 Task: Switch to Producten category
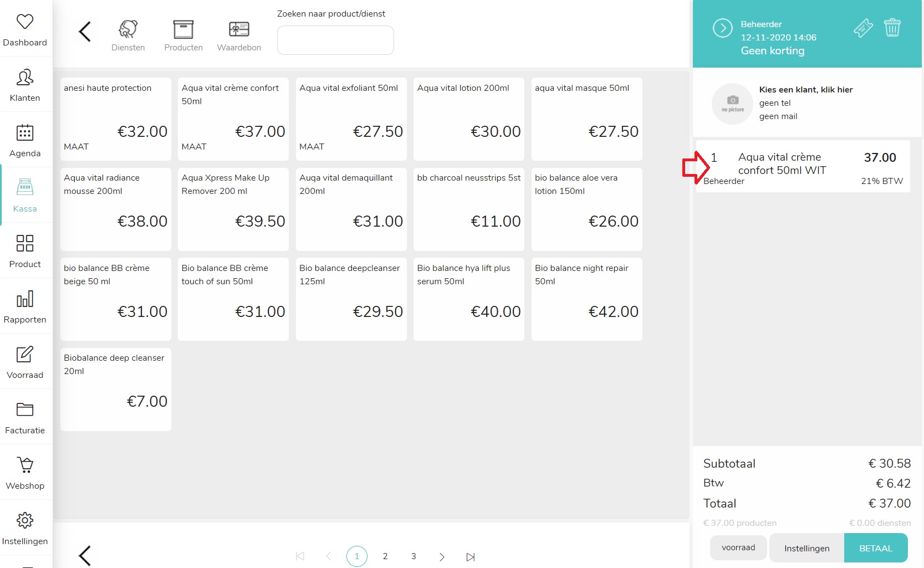click(183, 35)
